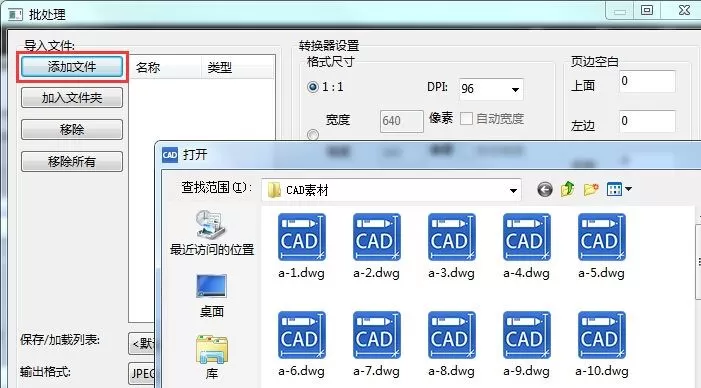Click the 移除 button

pyautogui.click(x=72, y=130)
